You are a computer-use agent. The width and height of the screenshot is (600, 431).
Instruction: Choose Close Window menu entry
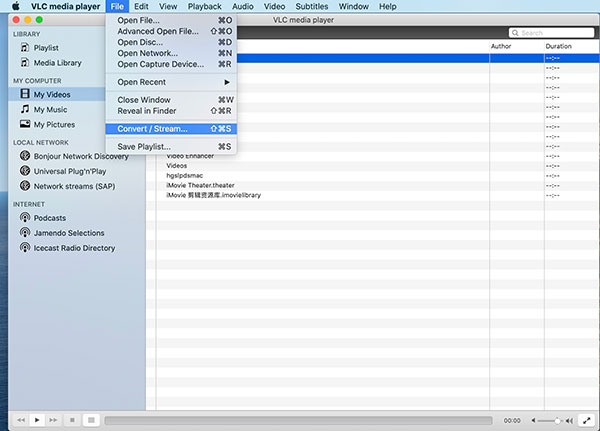point(171,100)
